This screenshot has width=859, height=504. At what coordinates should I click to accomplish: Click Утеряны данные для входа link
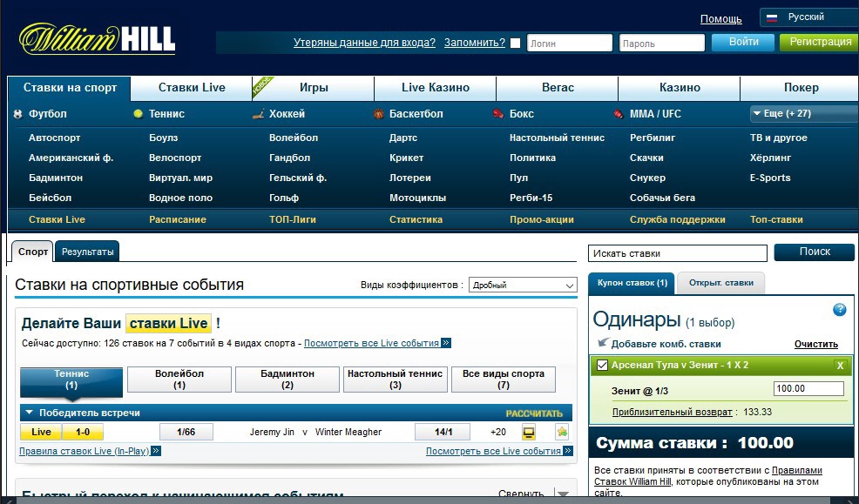[x=364, y=43]
